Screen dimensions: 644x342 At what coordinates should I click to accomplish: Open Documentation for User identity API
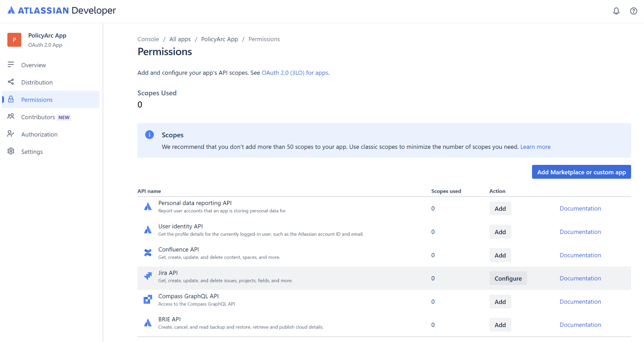[x=580, y=232]
